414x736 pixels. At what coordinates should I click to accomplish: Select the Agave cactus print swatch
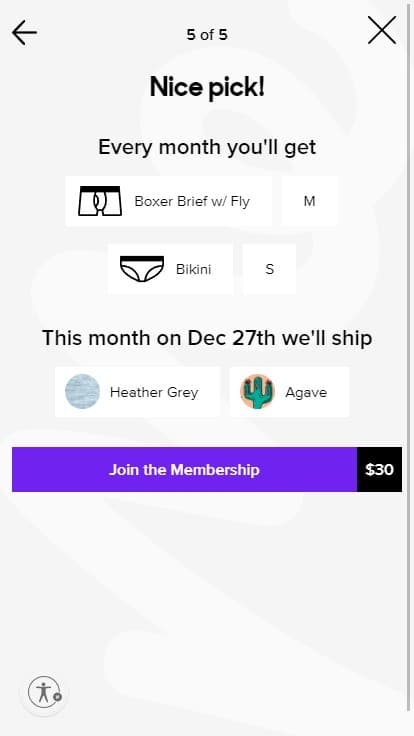257,391
